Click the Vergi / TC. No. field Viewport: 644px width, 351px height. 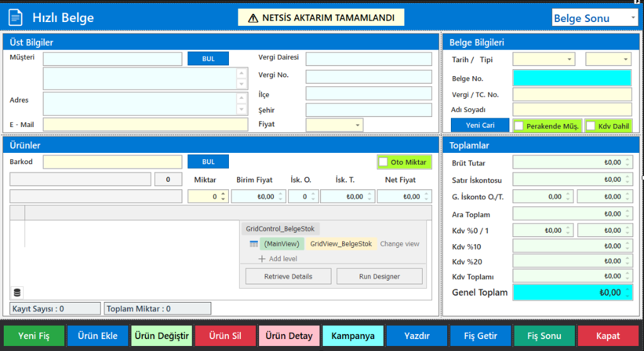click(572, 94)
